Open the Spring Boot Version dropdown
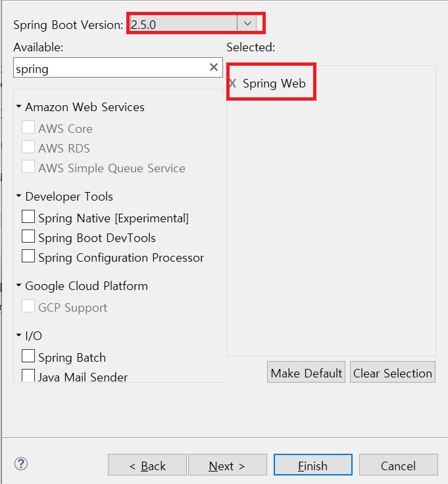The image size is (448, 484). tap(247, 24)
